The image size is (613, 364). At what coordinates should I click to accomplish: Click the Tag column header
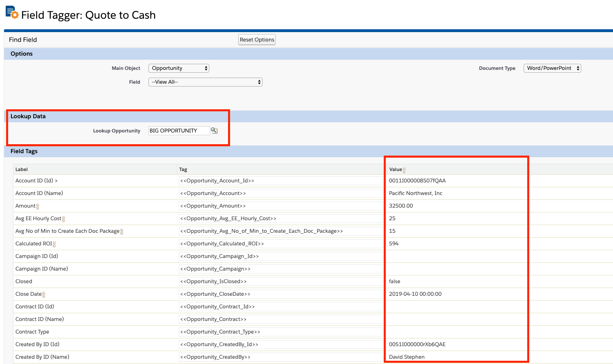pyautogui.click(x=183, y=169)
